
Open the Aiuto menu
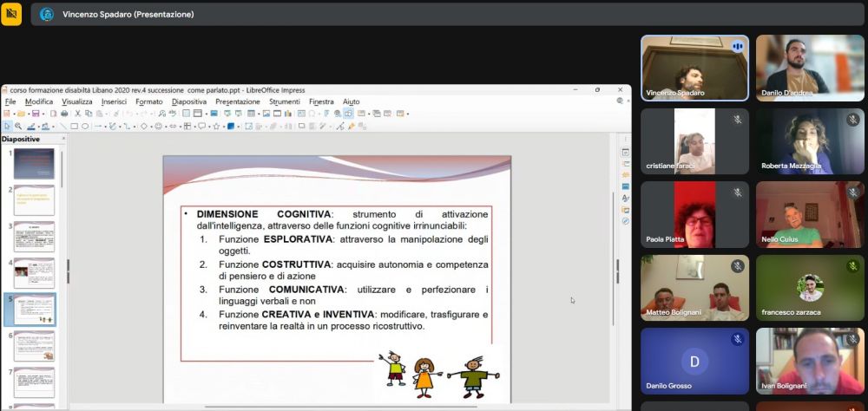coord(351,101)
